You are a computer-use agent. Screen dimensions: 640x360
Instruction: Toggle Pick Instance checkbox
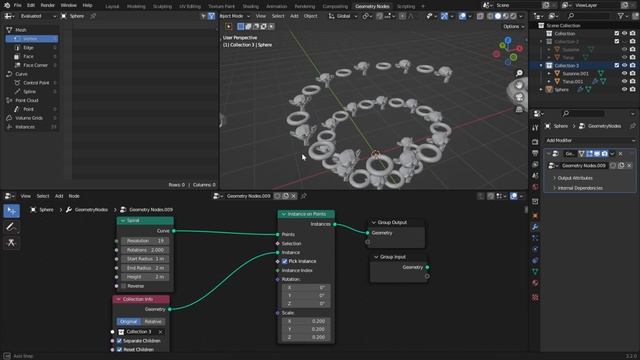[285, 261]
